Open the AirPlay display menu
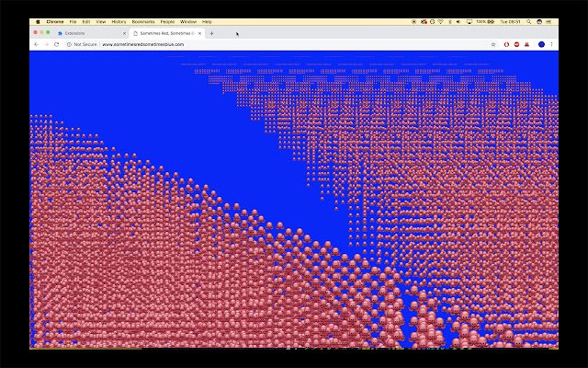 pos(469,22)
